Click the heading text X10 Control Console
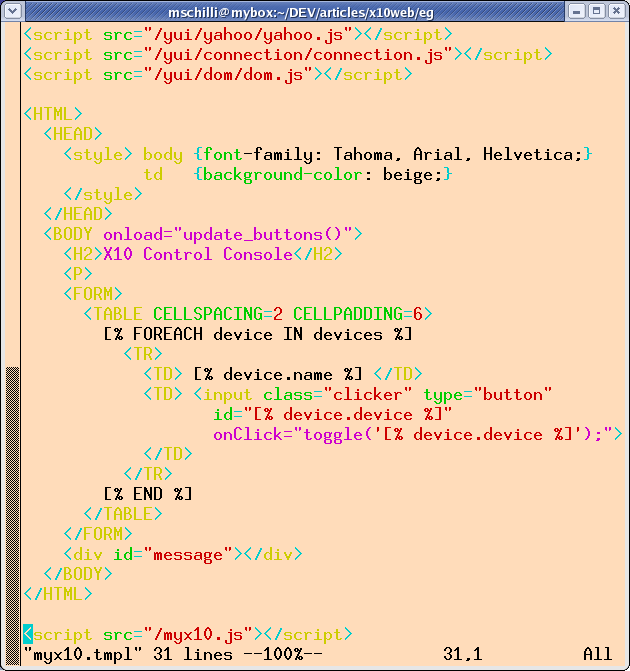630x671 pixels. (x=198, y=254)
